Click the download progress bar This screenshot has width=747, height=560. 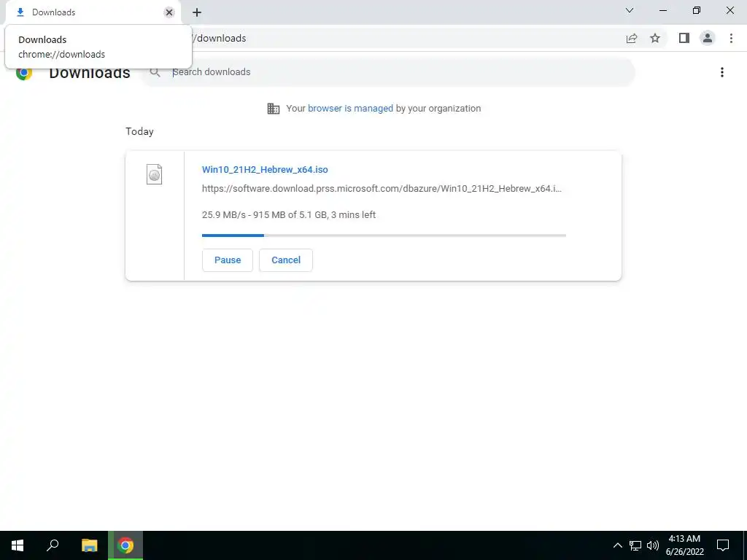[x=384, y=236]
